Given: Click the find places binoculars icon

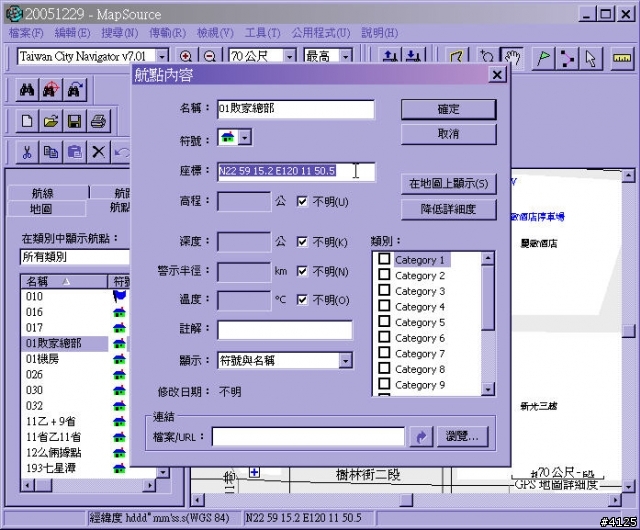Looking at the screenshot, I should pos(27,89).
